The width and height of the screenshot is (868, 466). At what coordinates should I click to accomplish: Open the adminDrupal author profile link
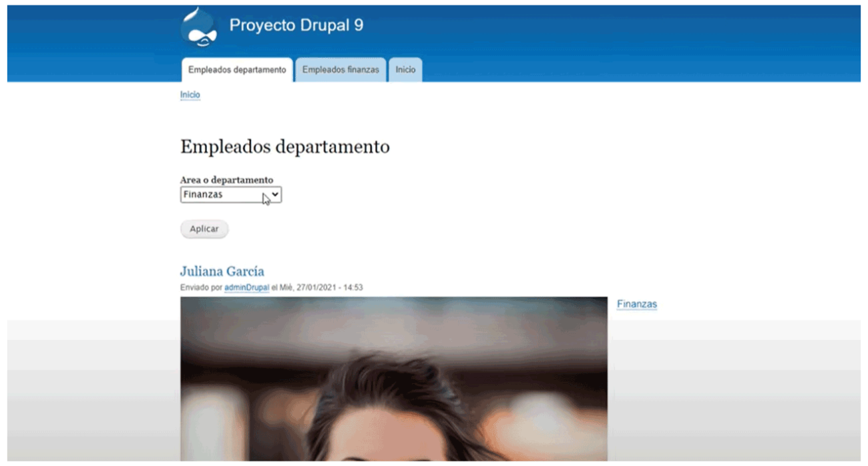tap(246, 287)
